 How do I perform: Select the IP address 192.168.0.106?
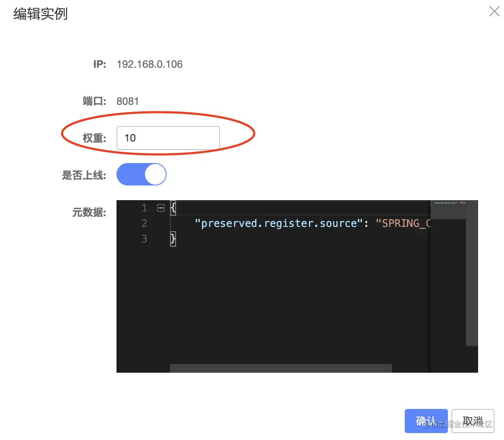tap(149, 64)
